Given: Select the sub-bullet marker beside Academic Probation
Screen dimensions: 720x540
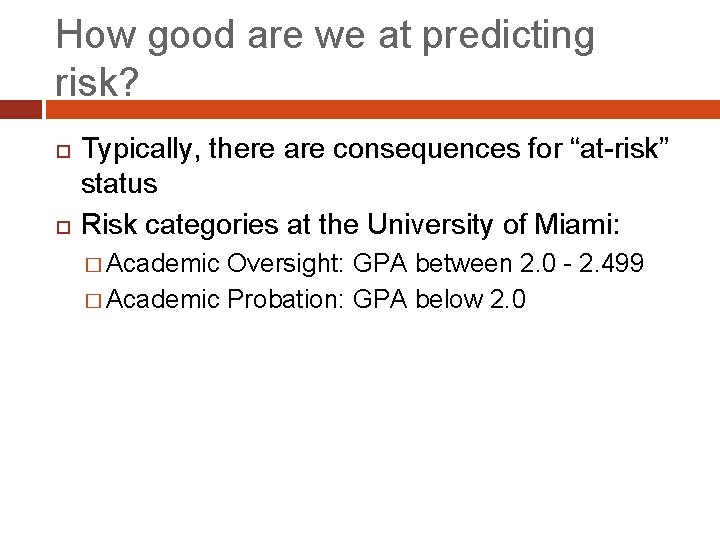Looking at the screenshot, I should click(x=93, y=299).
